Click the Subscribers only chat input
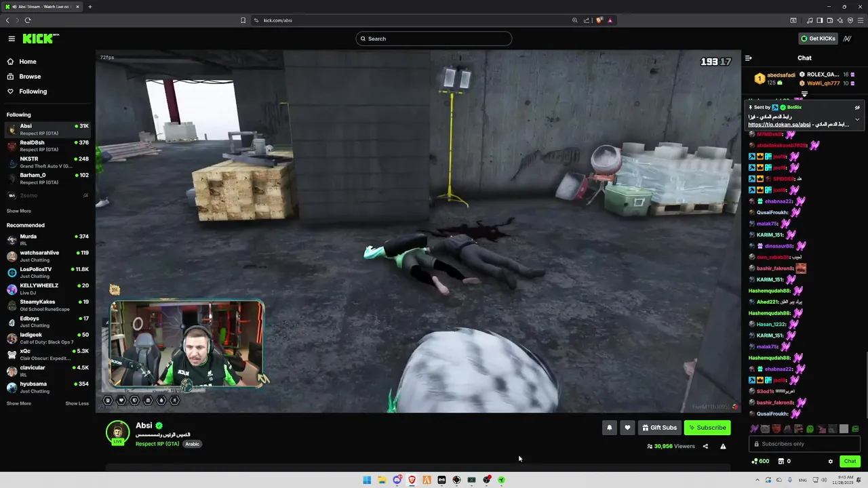Screen dimensions: 868x488 [x=805, y=444]
